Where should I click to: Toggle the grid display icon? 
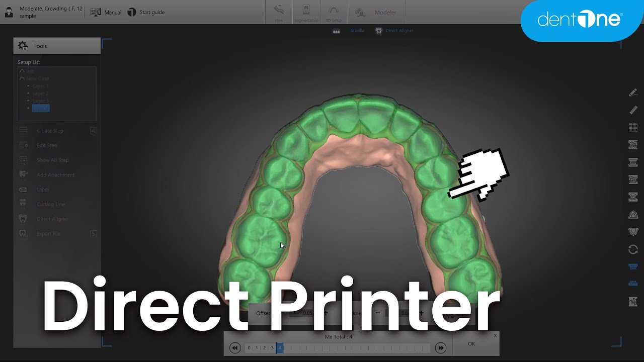(x=633, y=127)
